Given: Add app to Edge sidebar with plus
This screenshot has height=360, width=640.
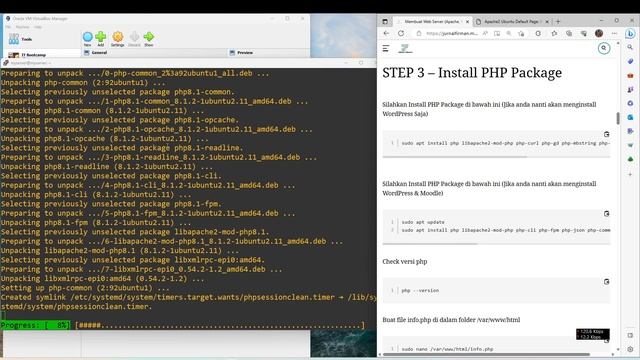Looking at the screenshot, I should pyautogui.click(x=630, y=174).
